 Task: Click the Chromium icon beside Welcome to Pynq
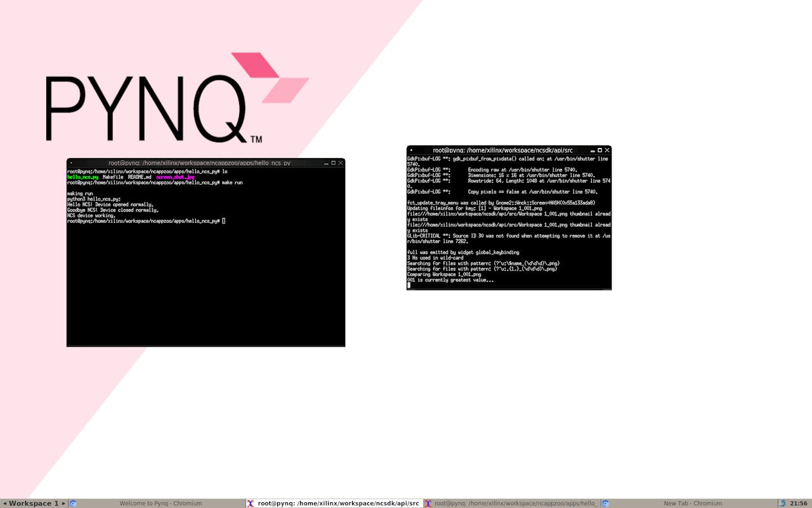[73, 504]
